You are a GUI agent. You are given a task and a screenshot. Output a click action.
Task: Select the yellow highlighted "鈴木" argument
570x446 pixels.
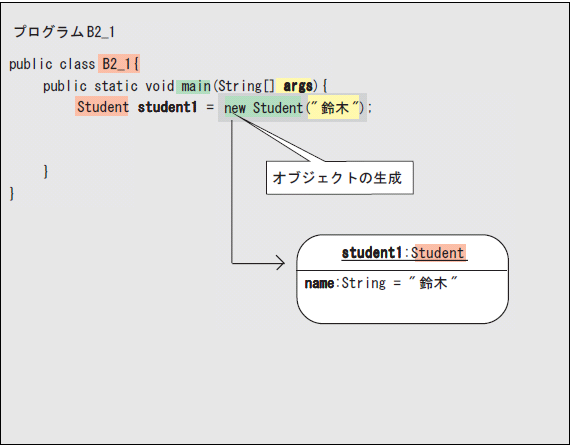click(x=334, y=108)
